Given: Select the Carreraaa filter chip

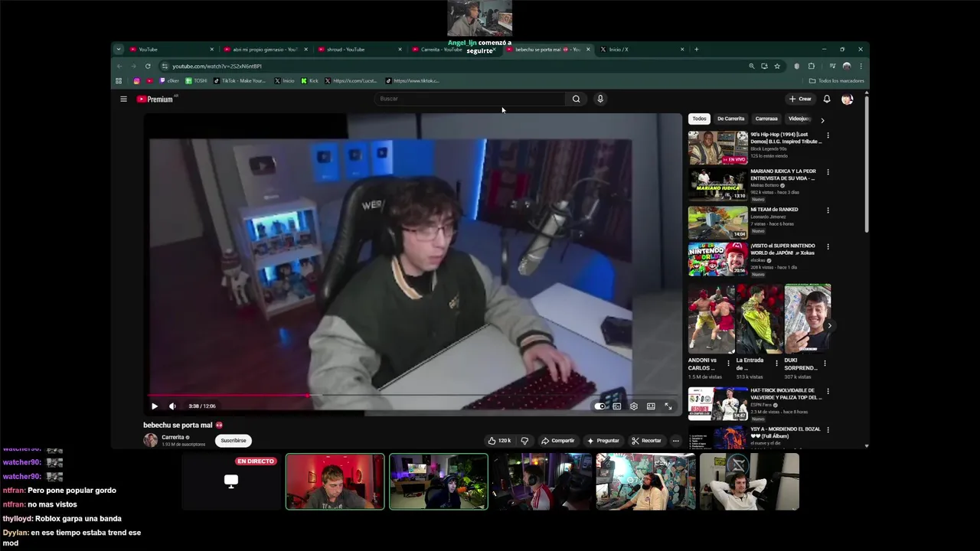Looking at the screenshot, I should [766, 119].
